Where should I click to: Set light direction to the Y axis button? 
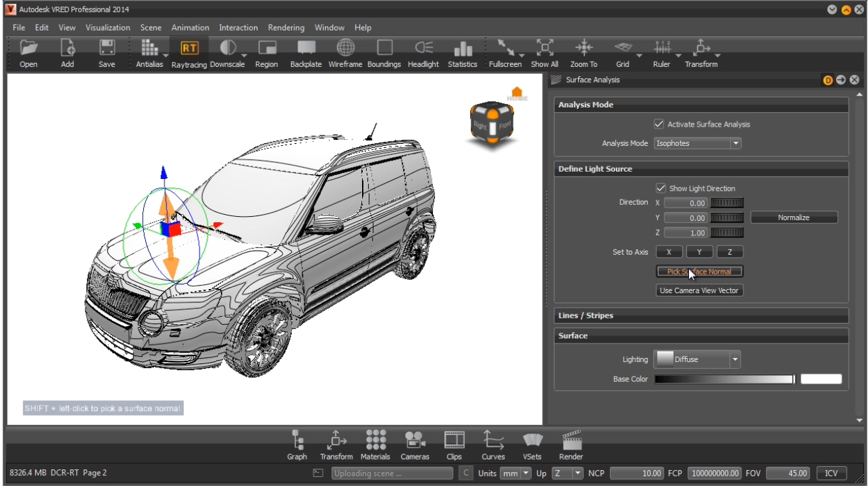[x=700, y=252]
